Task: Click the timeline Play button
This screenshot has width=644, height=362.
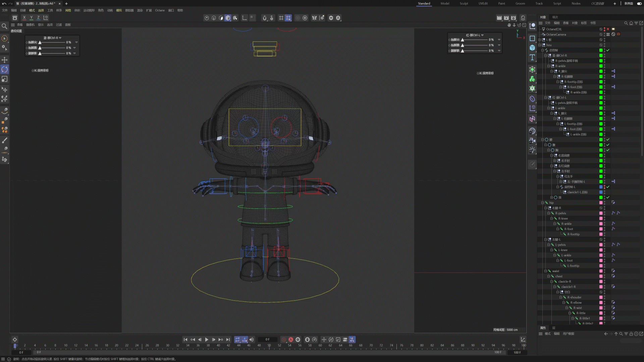Action: 207,340
